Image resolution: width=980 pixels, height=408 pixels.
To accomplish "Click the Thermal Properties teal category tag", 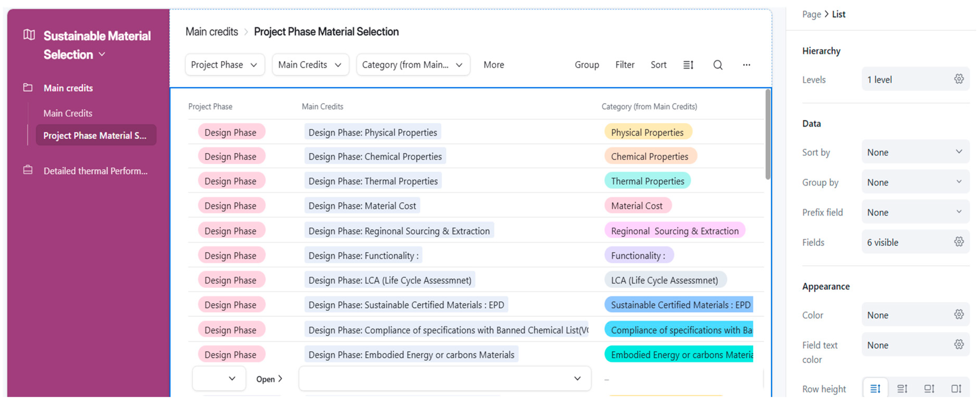I will point(648,181).
